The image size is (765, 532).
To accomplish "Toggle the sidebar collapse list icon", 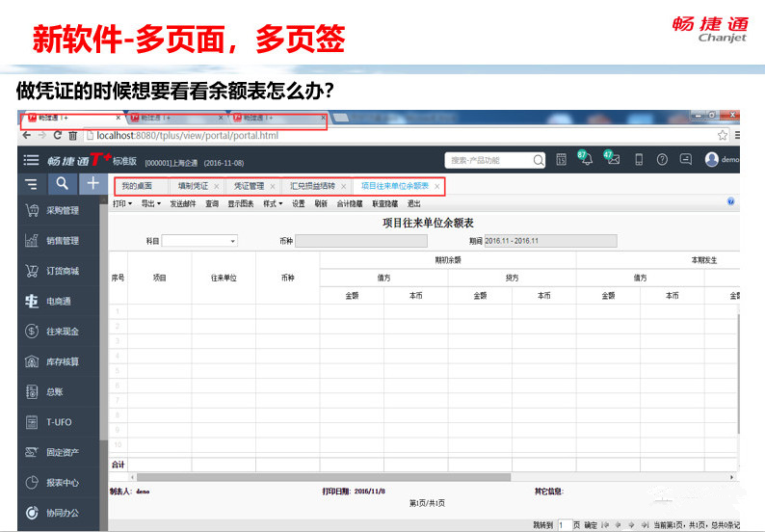I will 31,184.
